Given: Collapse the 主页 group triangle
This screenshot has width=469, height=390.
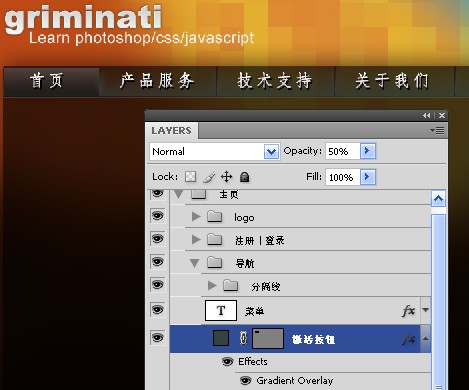Looking at the screenshot, I should pos(179,194).
